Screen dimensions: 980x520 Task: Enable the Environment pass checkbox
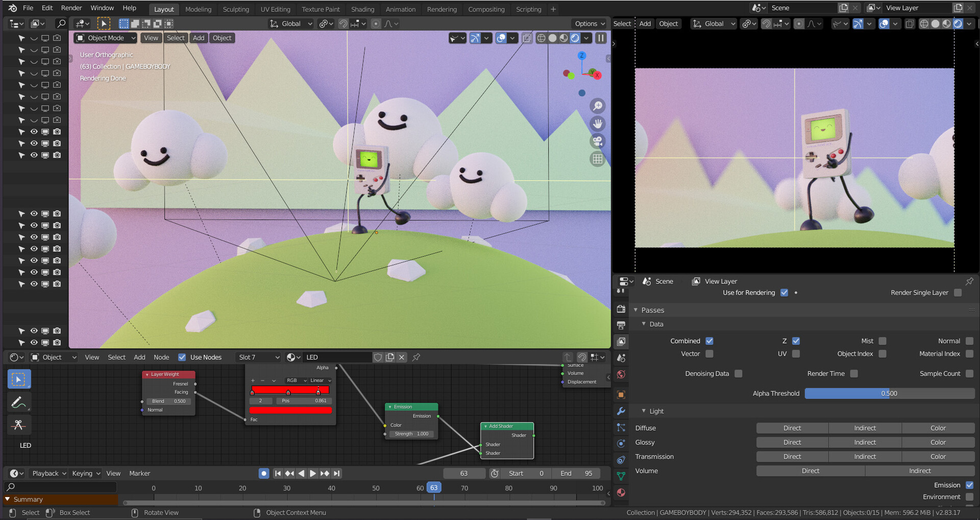969,497
